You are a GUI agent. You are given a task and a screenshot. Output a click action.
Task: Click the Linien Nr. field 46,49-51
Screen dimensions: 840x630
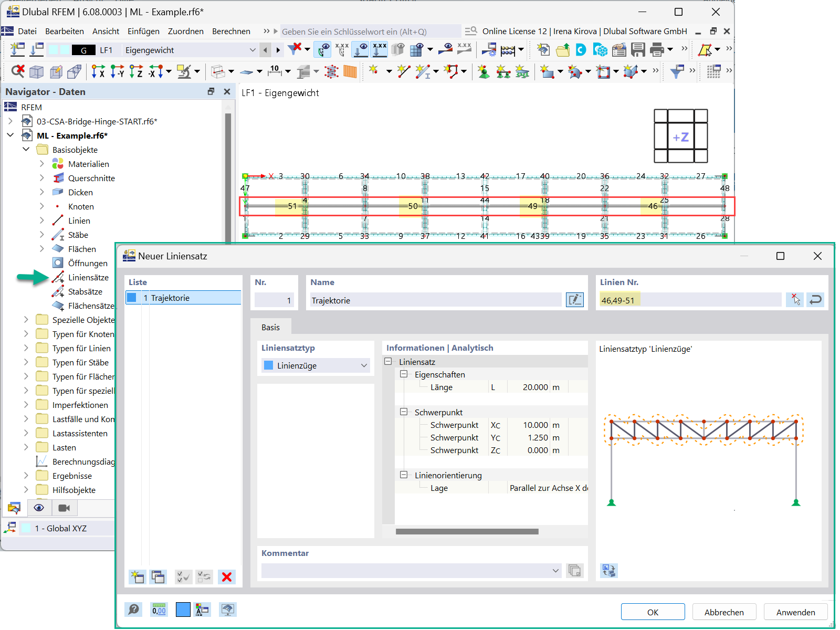tap(690, 300)
